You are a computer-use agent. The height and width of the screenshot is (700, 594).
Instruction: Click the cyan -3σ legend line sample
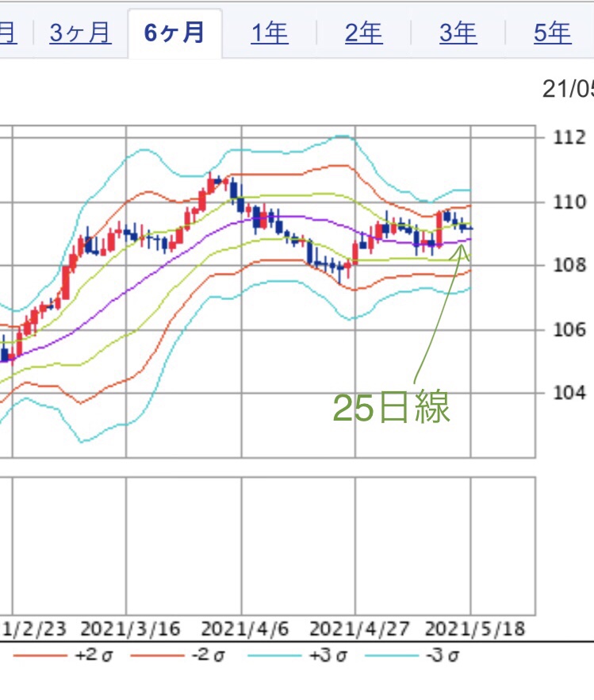[392, 656]
